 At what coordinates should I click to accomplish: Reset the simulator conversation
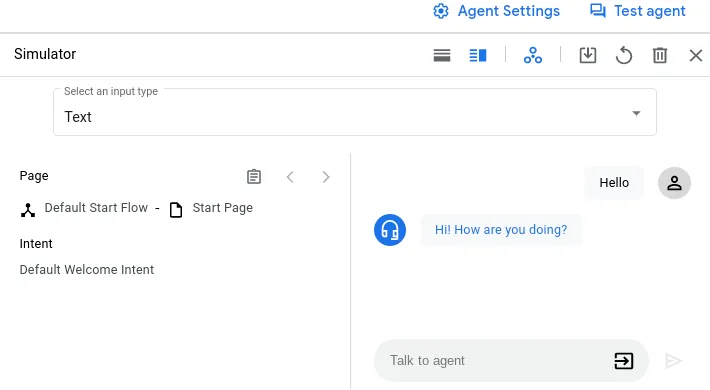(624, 55)
